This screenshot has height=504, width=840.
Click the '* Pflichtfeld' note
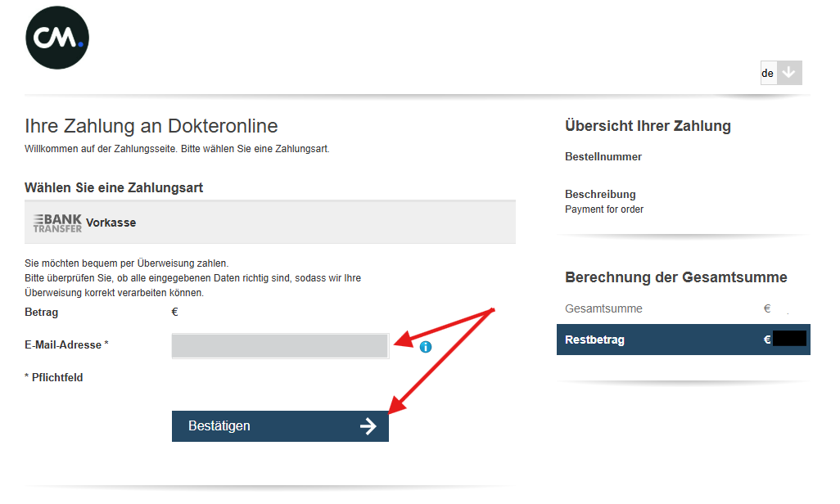[53, 378]
